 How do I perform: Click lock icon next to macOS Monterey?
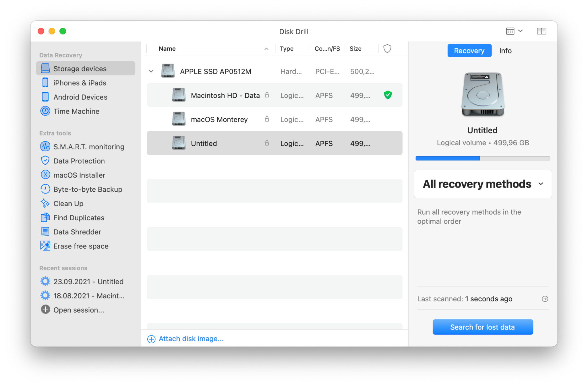coord(267,119)
